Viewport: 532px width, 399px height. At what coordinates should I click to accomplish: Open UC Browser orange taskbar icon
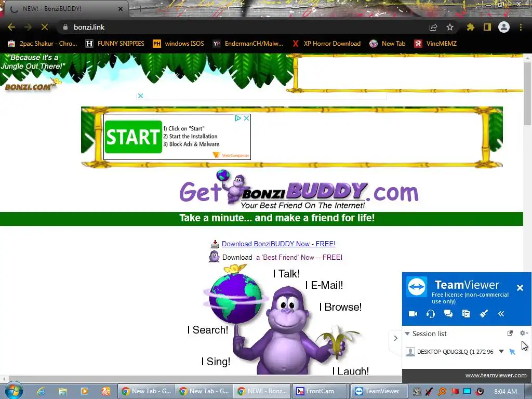tap(106, 391)
